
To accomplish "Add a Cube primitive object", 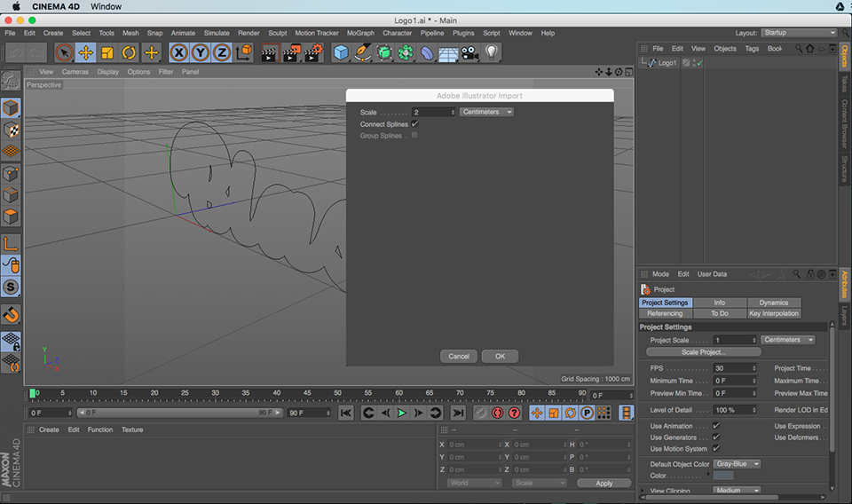I will tap(341, 52).
